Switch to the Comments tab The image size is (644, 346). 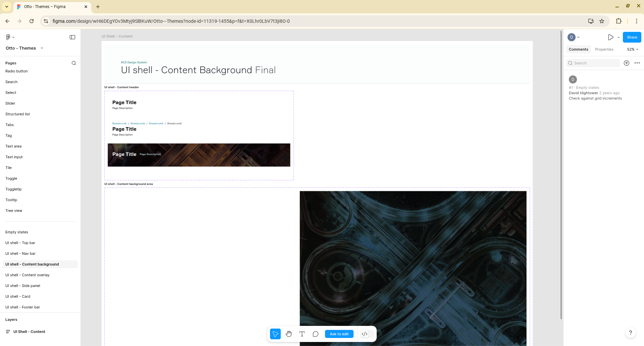(578, 49)
